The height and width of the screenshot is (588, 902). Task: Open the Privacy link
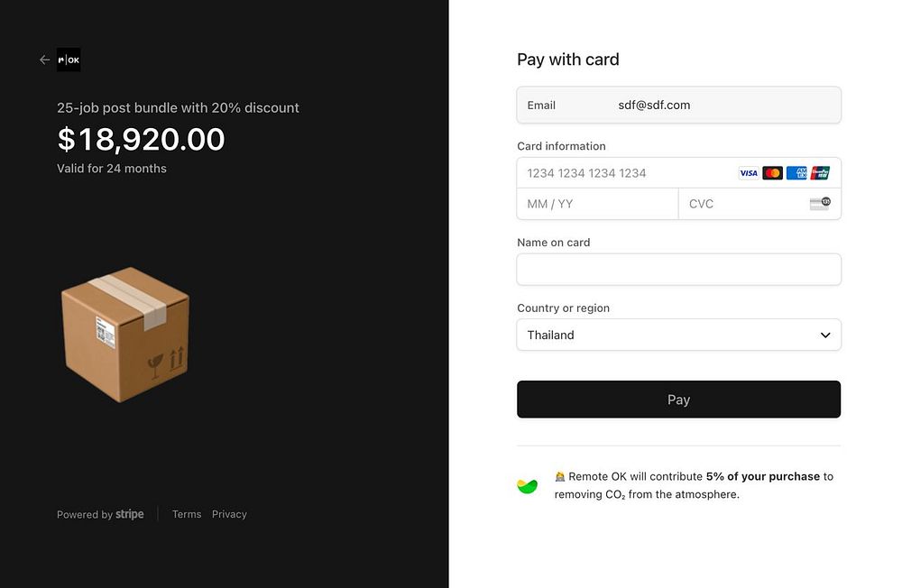pos(229,514)
